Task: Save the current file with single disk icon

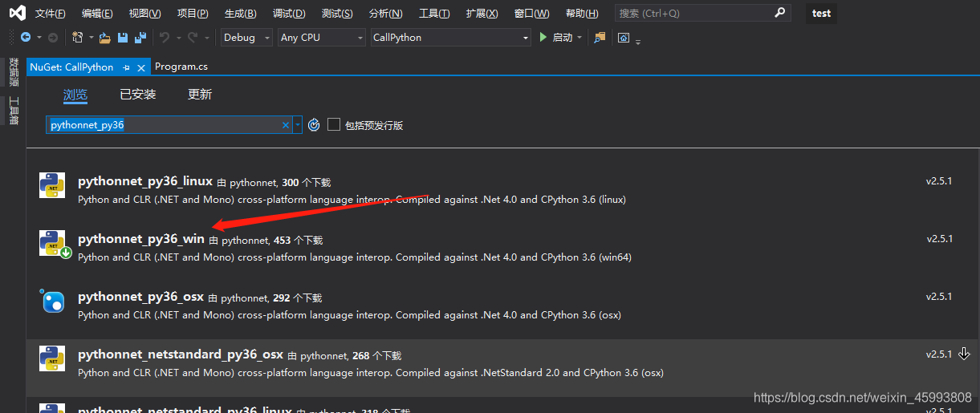Action: (123, 38)
